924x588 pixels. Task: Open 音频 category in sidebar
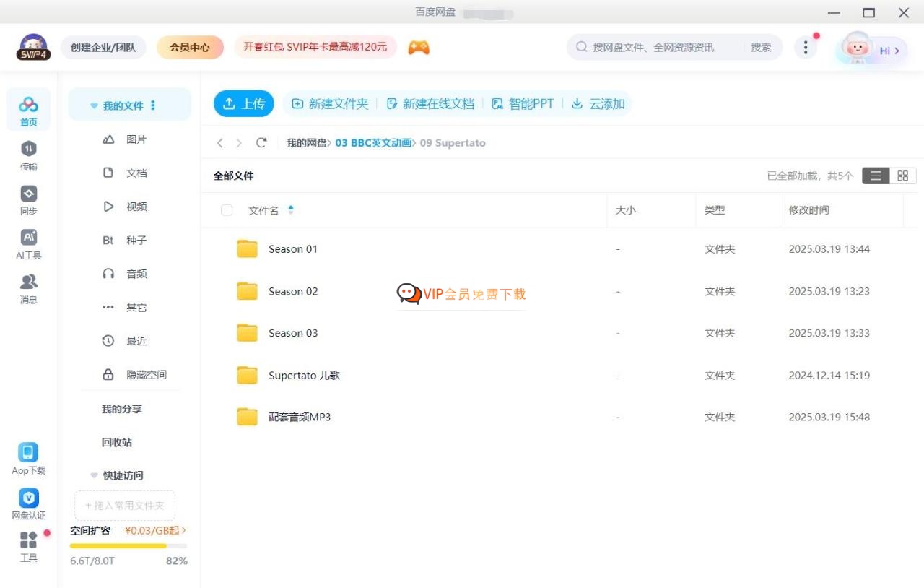[124, 274]
